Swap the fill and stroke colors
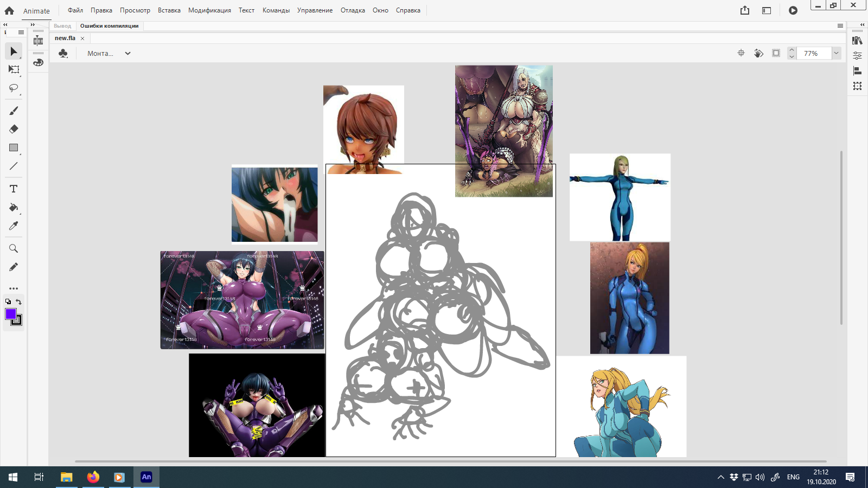This screenshot has width=868, height=488. click(x=19, y=302)
